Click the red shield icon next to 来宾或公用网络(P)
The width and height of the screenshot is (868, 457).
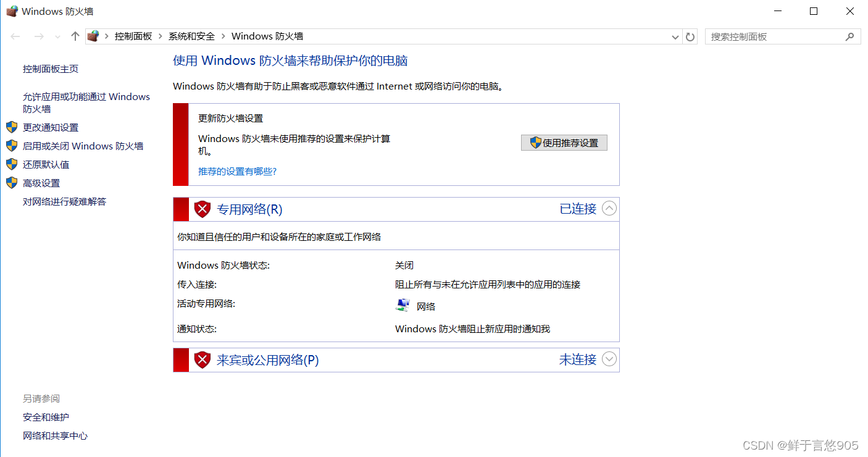[x=202, y=360]
